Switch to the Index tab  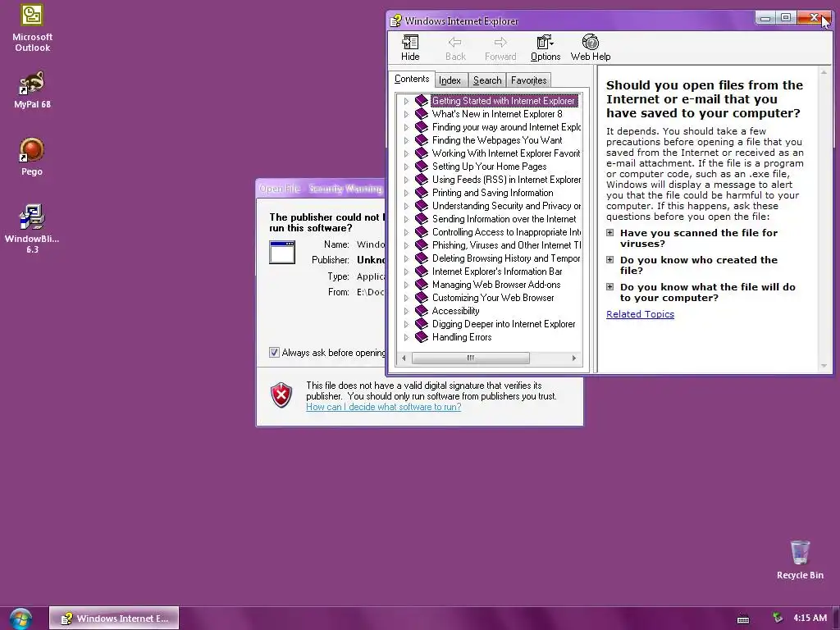click(450, 80)
